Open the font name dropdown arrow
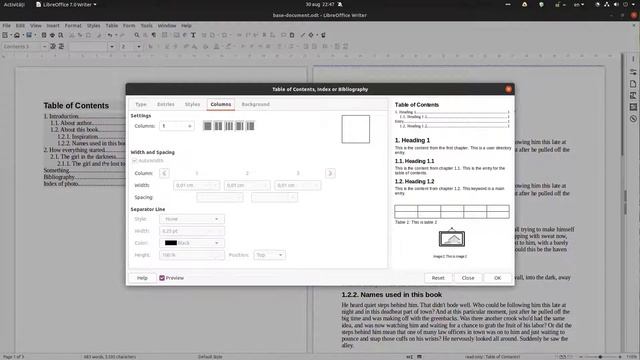The width and height of the screenshot is (640, 360). 112,47
